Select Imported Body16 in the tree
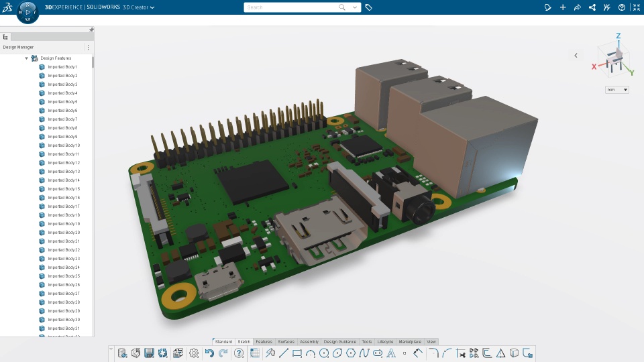 [x=64, y=198]
